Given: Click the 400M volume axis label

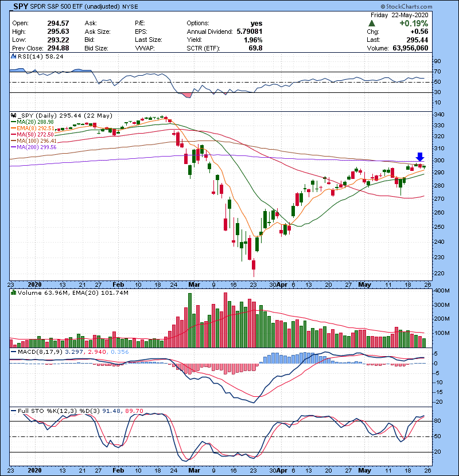Looking at the screenshot, I should [442, 291].
